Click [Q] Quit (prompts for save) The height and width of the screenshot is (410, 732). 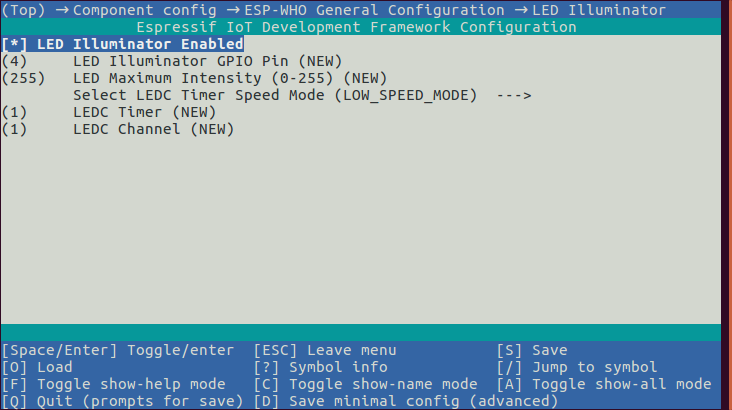click(x=122, y=401)
